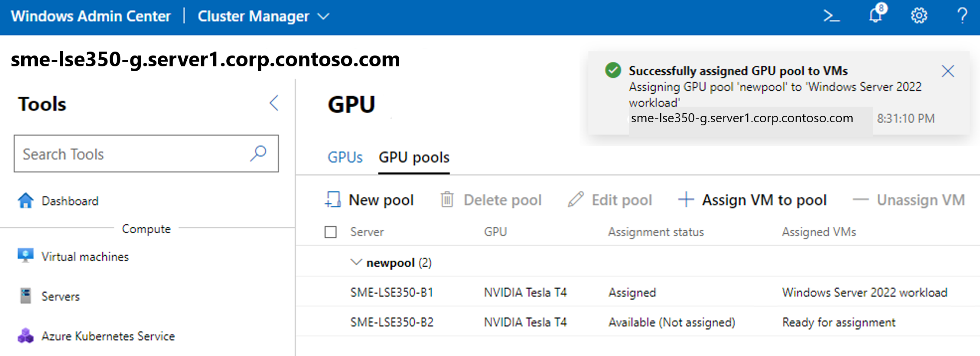
Task: Click the green success checkmark icon
Action: [x=613, y=70]
